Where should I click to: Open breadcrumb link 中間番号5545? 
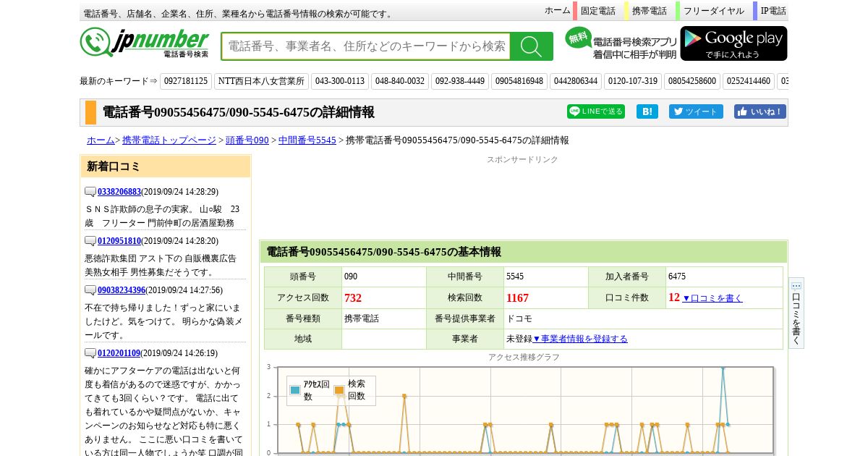pyautogui.click(x=307, y=140)
